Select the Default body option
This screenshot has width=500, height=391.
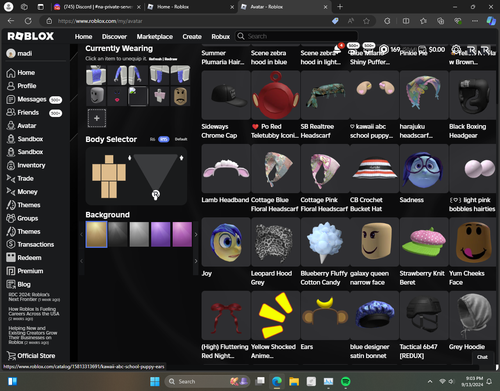pyautogui.click(x=181, y=139)
